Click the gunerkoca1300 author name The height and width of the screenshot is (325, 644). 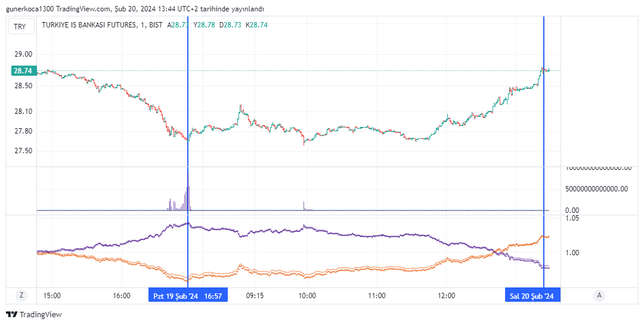pos(29,9)
